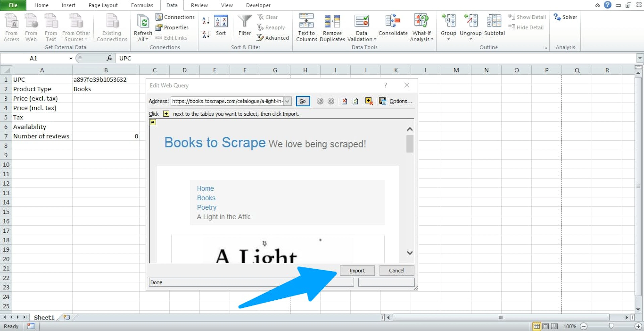Toggle the Hide Icons button in web query toolbar
Image resolution: width=644 pixels, height=331 pixels.
tap(369, 101)
